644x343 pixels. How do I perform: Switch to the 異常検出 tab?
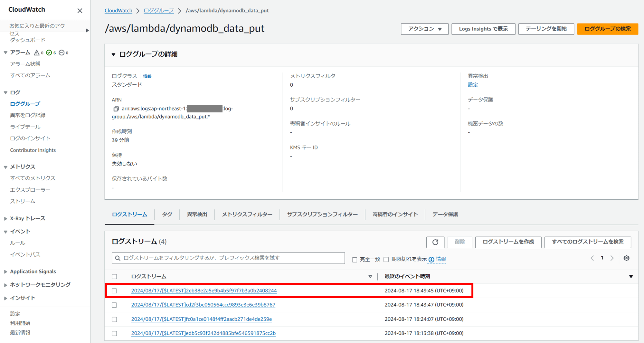[197, 214]
